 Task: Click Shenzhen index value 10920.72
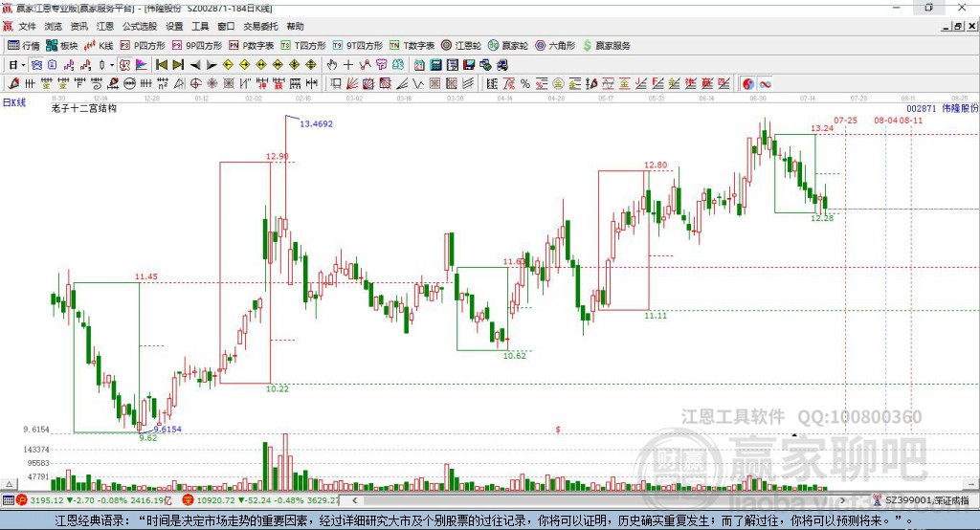(x=217, y=500)
